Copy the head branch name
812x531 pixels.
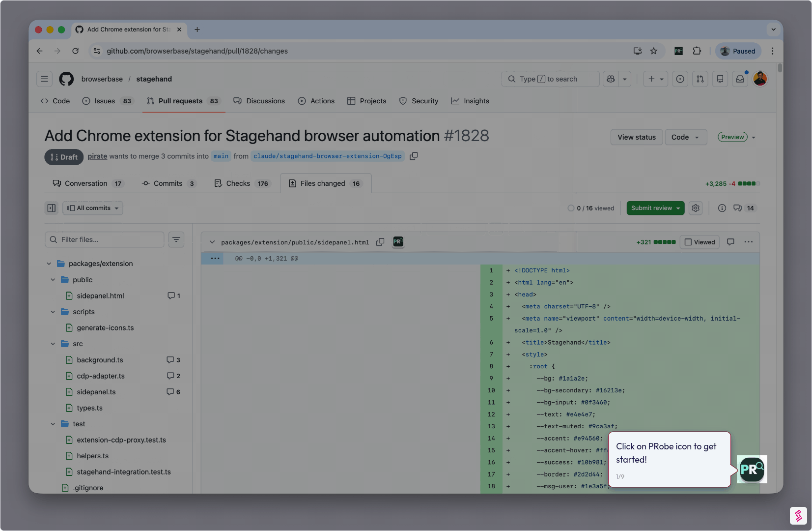[x=414, y=156]
